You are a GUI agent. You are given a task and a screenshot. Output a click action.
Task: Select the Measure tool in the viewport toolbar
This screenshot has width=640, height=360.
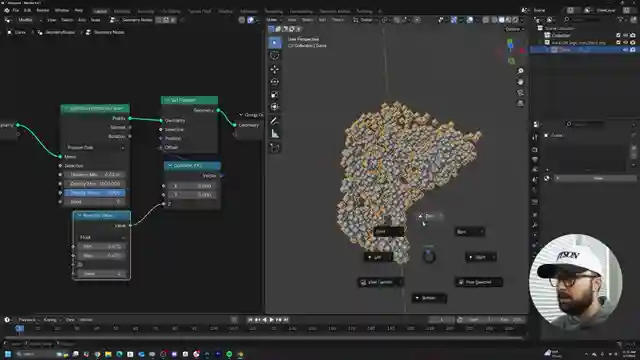tap(275, 133)
